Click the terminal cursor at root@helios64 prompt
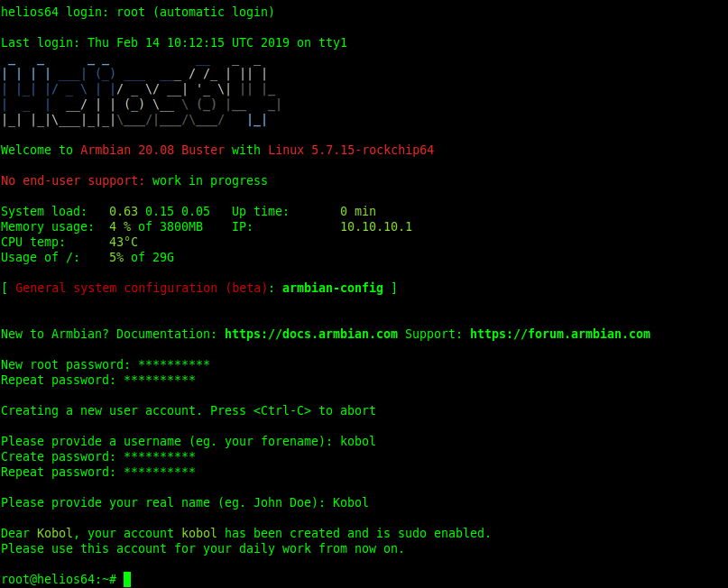 coord(127,579)
